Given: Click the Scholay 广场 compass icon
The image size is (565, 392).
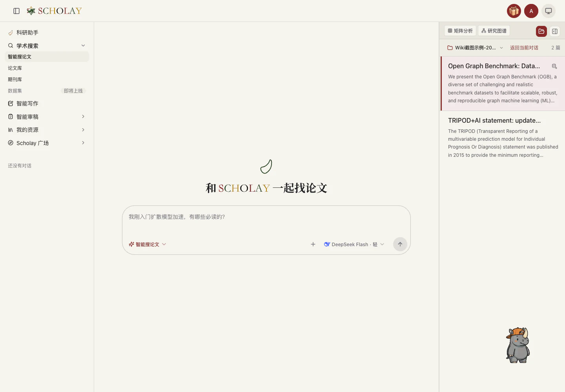Looking at the screenshot, I should [x=11, y=143].
